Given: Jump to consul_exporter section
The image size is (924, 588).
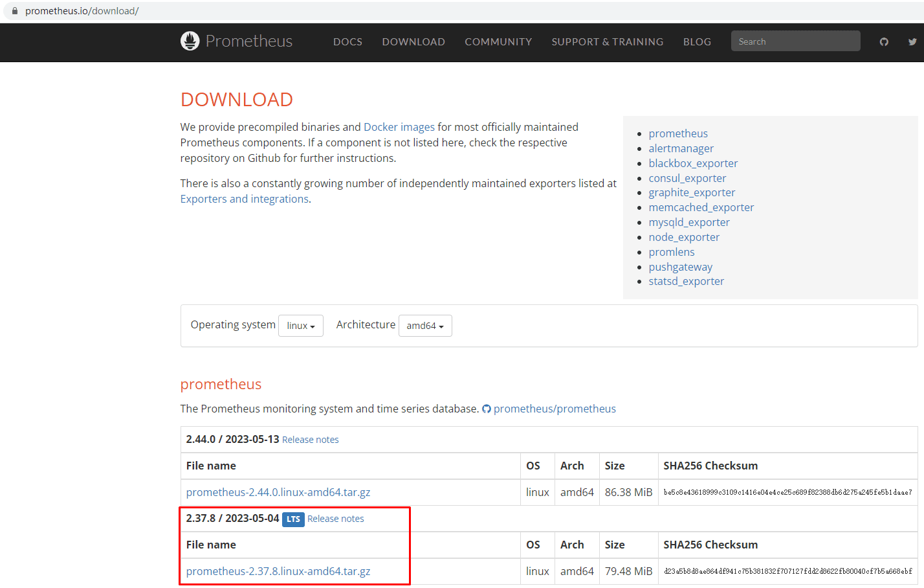Looking at the screenshot, I should pyautogui.click(x=687, y=178).
